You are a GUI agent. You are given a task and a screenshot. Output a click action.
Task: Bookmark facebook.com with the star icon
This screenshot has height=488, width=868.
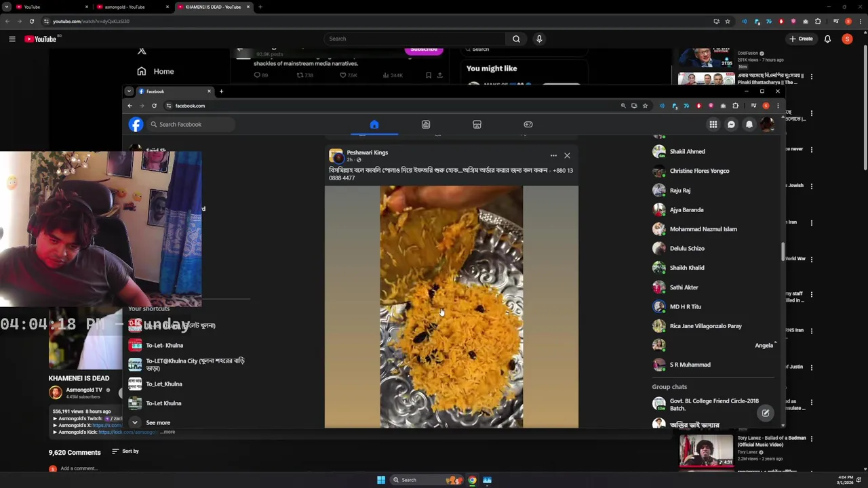click(x=645, y=106)
